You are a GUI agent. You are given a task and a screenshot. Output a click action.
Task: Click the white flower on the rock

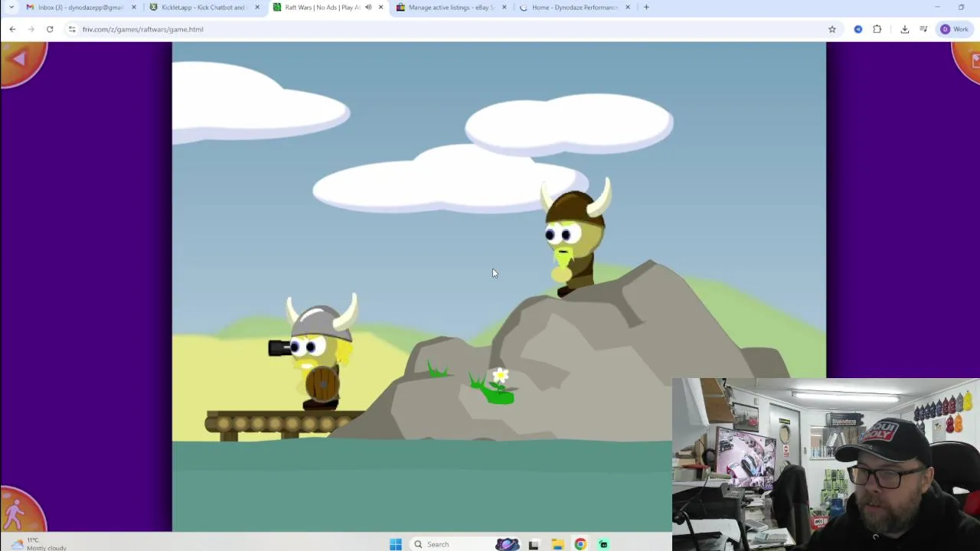click(500, 375)
